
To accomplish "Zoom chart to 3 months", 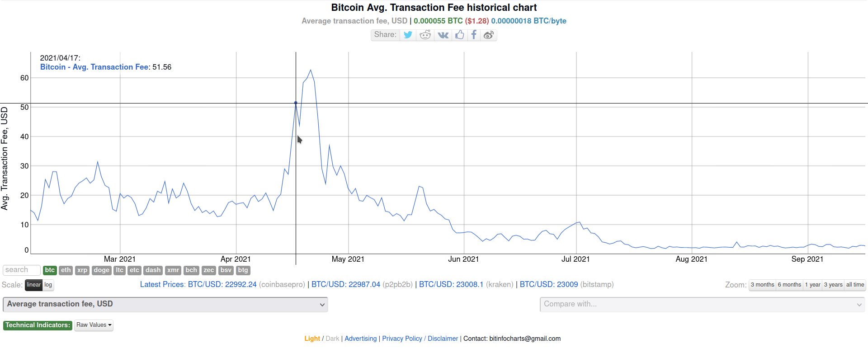I will 762,285.
